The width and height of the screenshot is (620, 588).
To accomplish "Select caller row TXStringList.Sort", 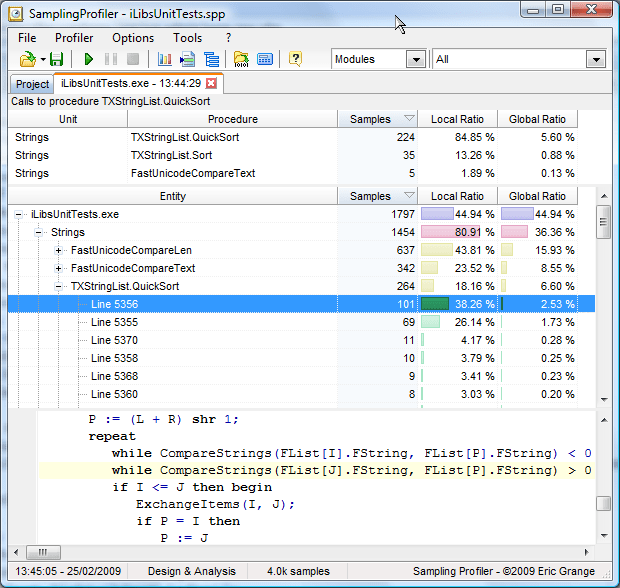I will (293, 155).
